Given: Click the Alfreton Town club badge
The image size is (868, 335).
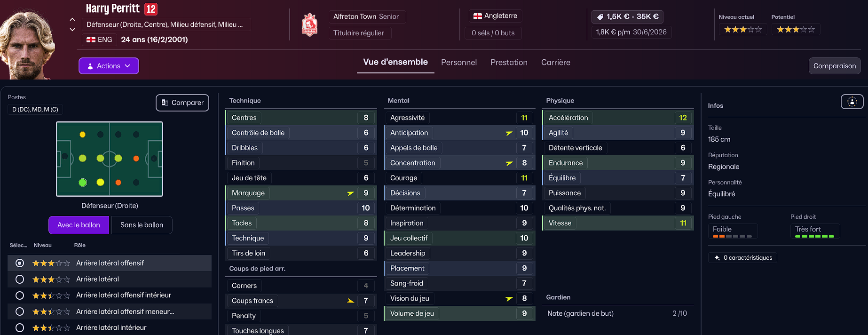Looking at the screenshot, I should 309,25.
